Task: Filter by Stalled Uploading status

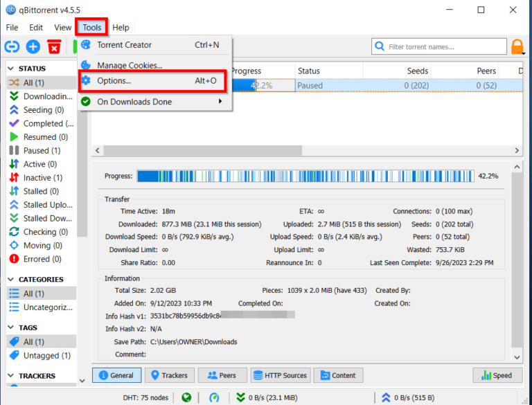Action: pyautogui.click(x=42, y=205)
